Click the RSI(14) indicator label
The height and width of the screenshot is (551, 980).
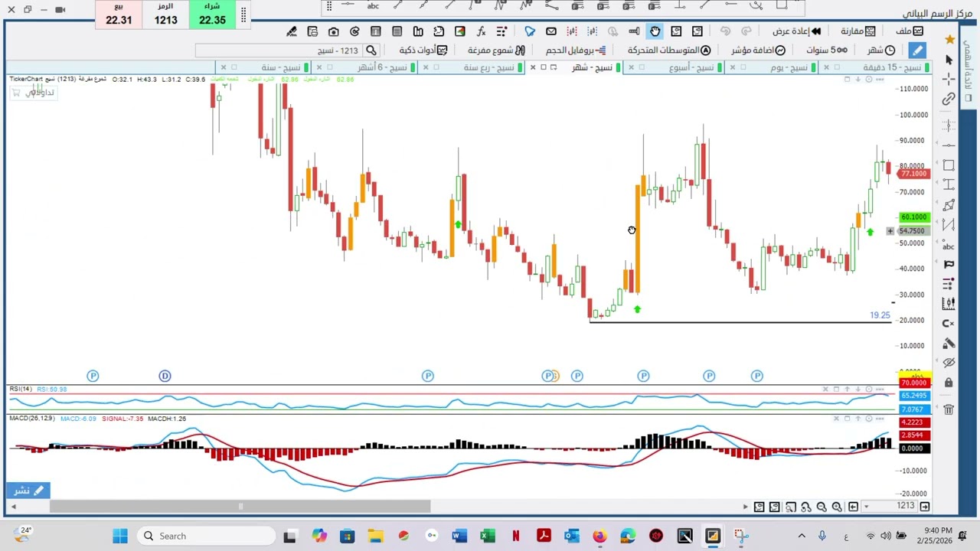[21, 390]
